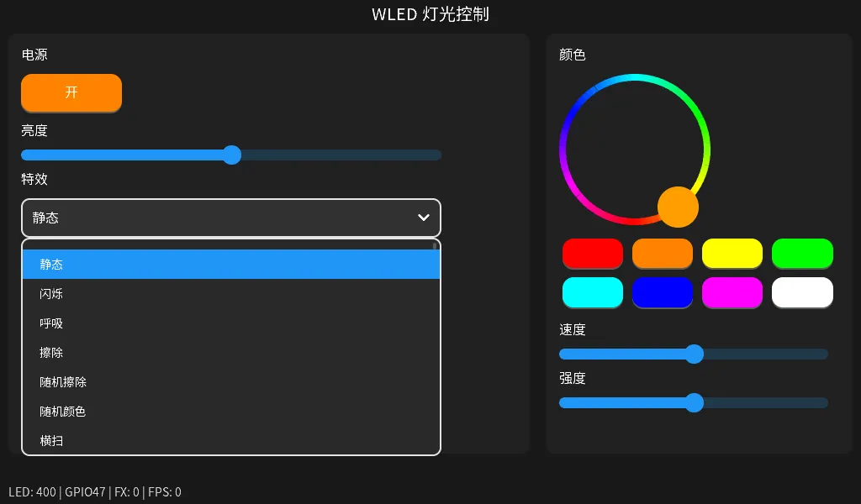Image resolution: width=861 pixels, height=504 pixels.
Task: Pick the 横扫 effect option
Action: pyautogui.click(x=231, y=440)
